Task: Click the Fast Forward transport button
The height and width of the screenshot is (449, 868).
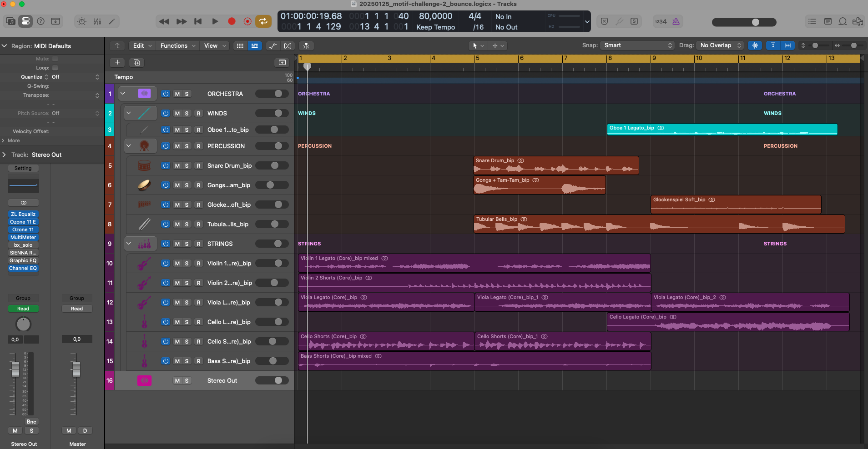Action: [182, 21]
